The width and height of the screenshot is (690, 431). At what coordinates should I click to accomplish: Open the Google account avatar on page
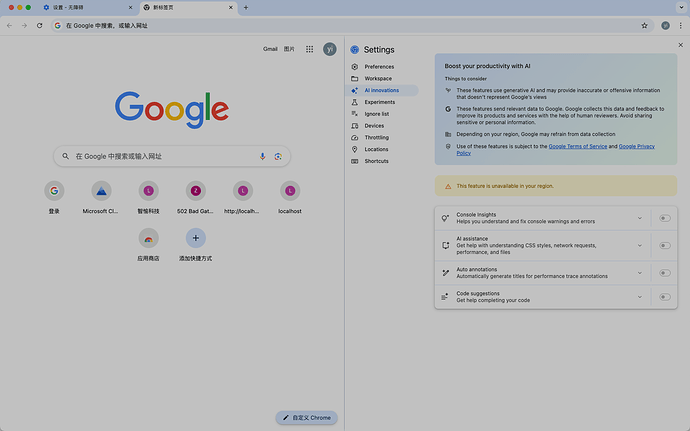tap(330, 49)
